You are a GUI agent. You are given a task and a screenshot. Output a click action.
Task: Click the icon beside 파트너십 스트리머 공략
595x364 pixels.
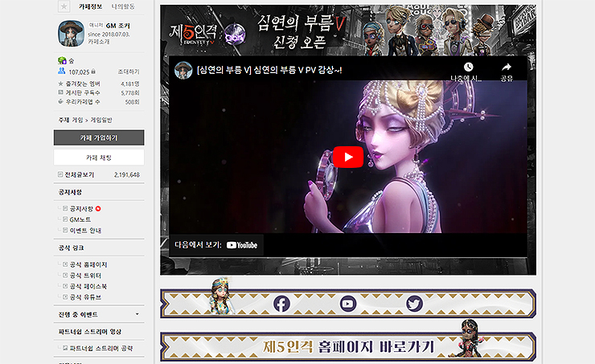(65, 348)
